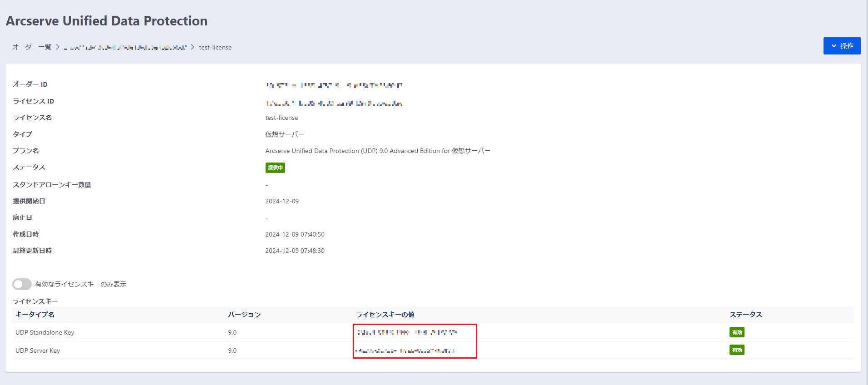The image size is (868, 385).
Task: Go to オーダー一覧 breadcrumb link
Action: pos(32,47)
